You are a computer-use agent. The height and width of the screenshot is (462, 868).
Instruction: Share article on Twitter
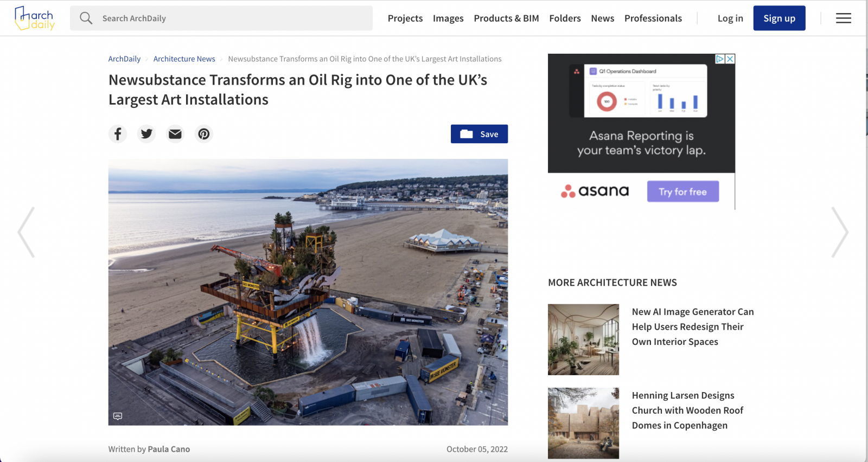(x=146, y=134)
